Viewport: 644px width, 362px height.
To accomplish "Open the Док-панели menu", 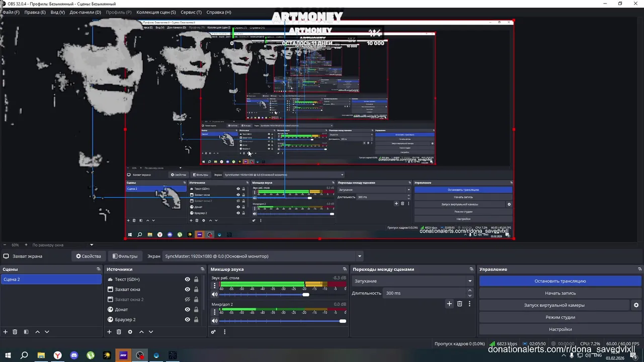I will 85,12.
